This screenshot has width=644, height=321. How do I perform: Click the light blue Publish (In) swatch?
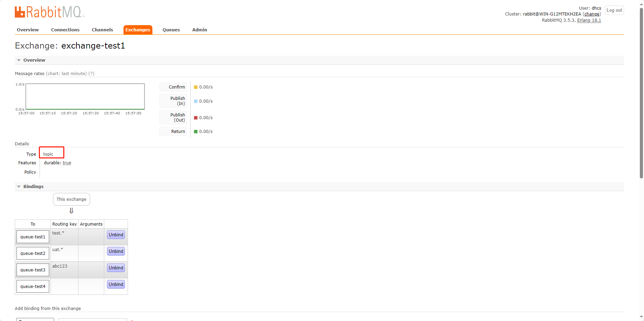pyautogui.click(x=196, y=101)
